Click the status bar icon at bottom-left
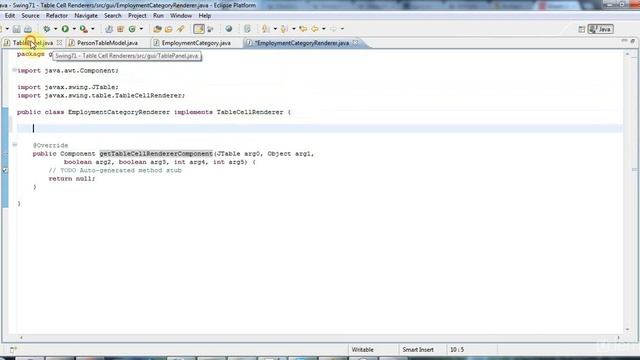The image size is (640, 360). [13, 350]
